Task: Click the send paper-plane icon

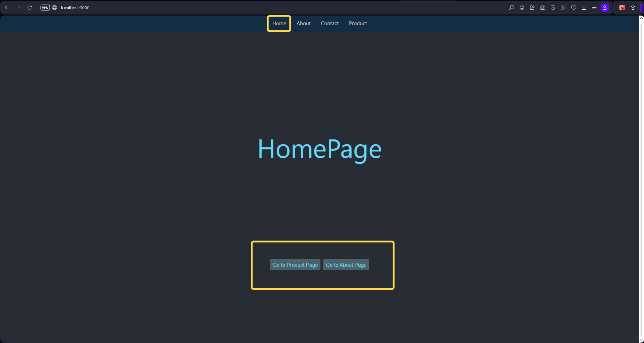Action: tap(563, 8)
